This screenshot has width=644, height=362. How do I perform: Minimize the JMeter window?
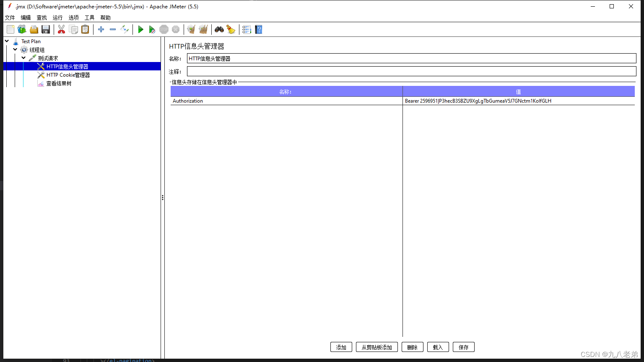coord(593,6)
